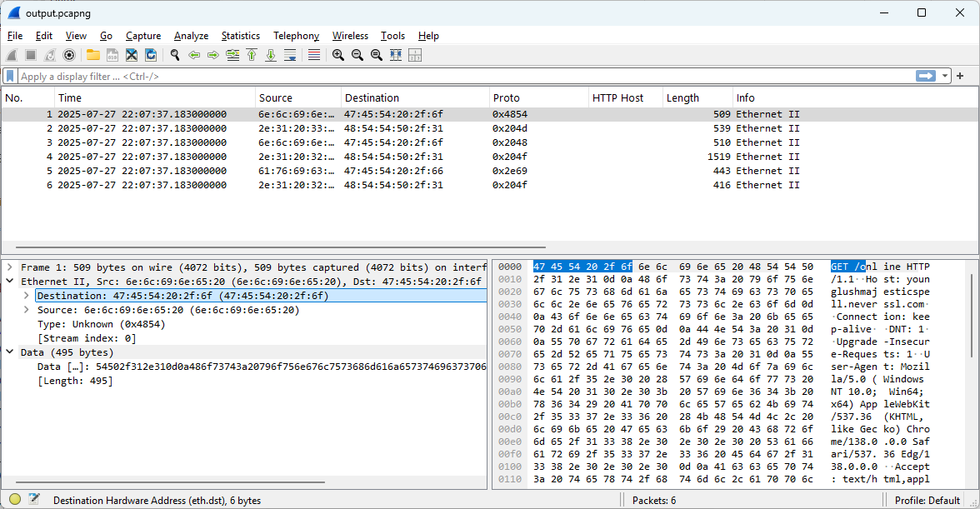Open the File menu
This screenshot has width=980, height=509.
click(x=15, y=36)
